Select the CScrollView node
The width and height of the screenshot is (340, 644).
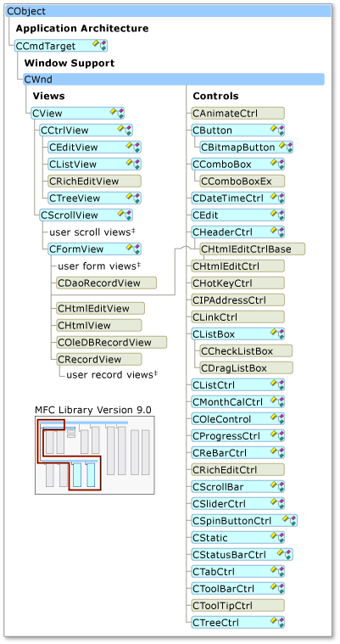86,215
